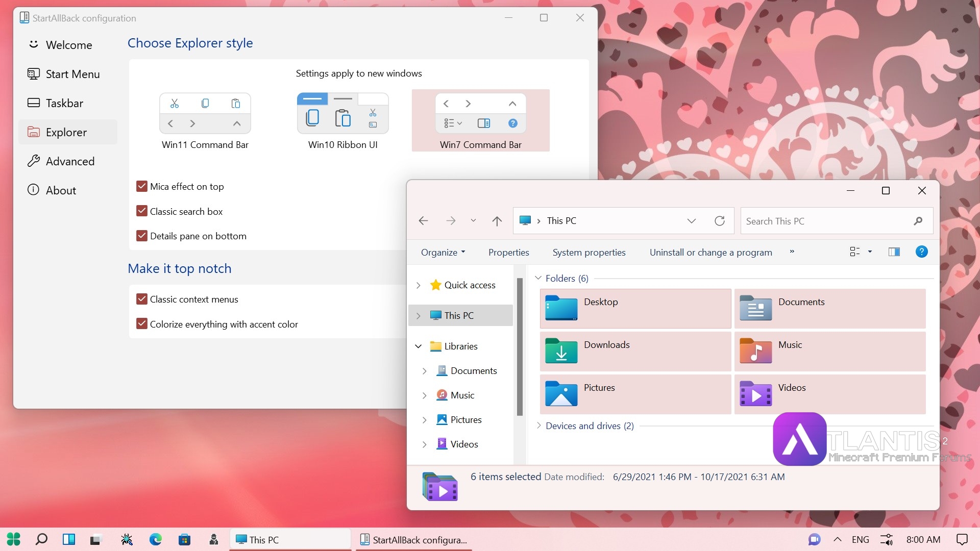Screen dimensions: 980x551
Task: Select the Pictures folder icon
Action: tap(561, 393)
